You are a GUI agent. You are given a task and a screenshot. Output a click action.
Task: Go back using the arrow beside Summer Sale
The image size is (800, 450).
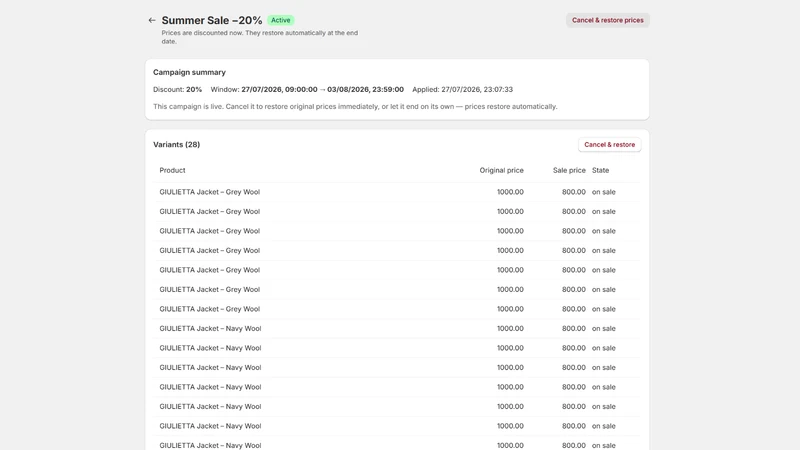(x=152, y=20)
